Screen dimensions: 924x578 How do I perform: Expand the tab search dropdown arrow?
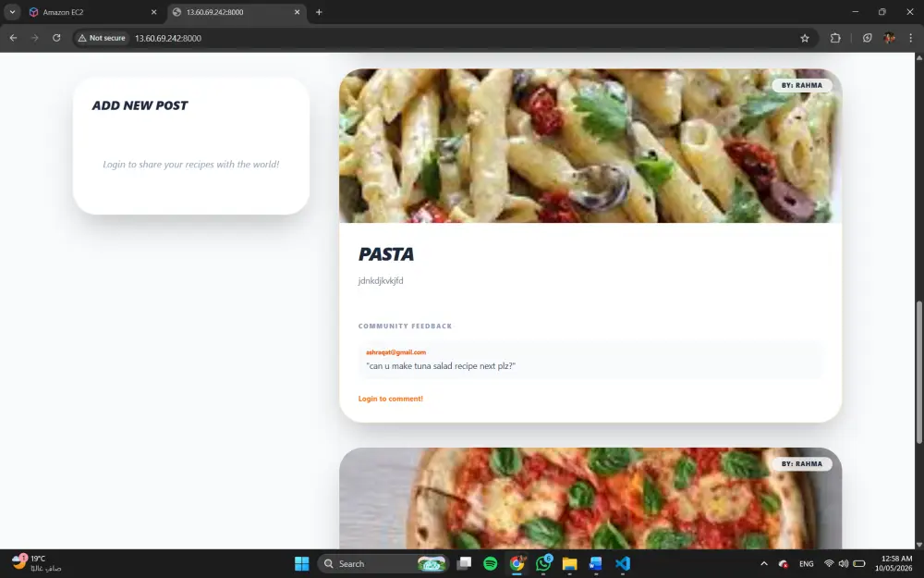click(x=12, y=12)
